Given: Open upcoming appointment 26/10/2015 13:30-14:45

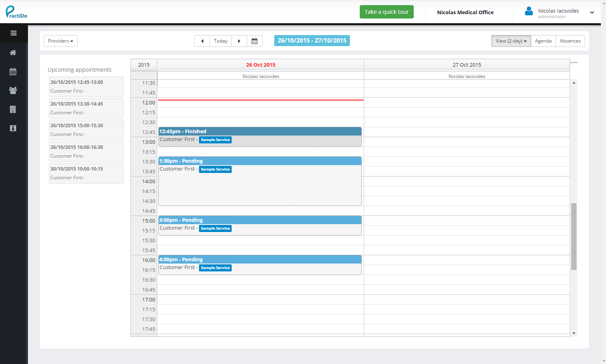Looking at the screenshot, I should tap(86, 108).
